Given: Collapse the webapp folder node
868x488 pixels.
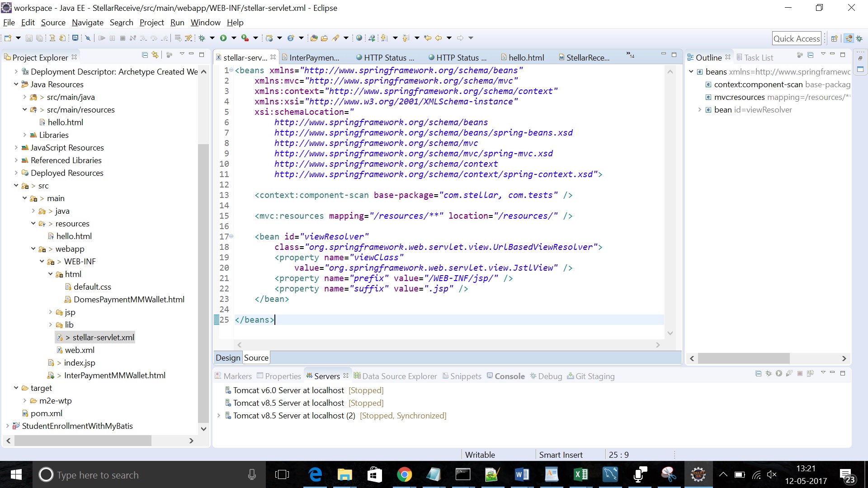Looking at the screenshot, I should point(33,249).
